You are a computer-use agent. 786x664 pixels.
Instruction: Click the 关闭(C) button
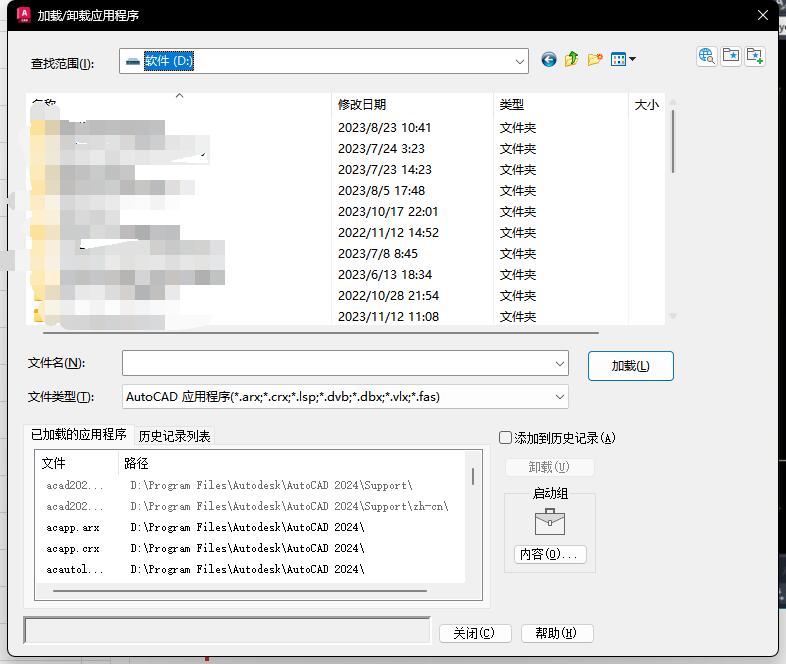coord(475,633)
